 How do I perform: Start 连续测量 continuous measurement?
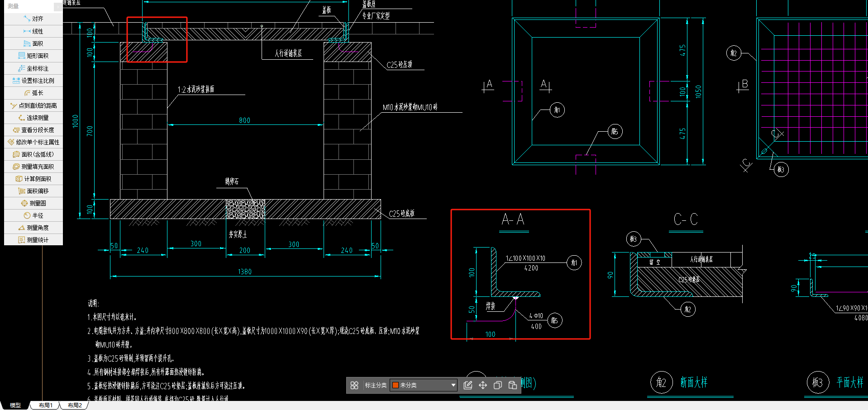(33, 118)
